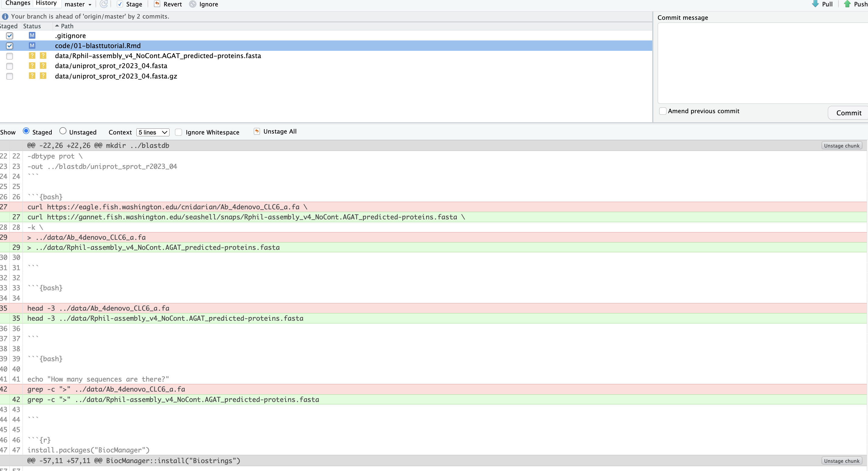Click the modified status icon for .gitignore

tap(32, 35)
